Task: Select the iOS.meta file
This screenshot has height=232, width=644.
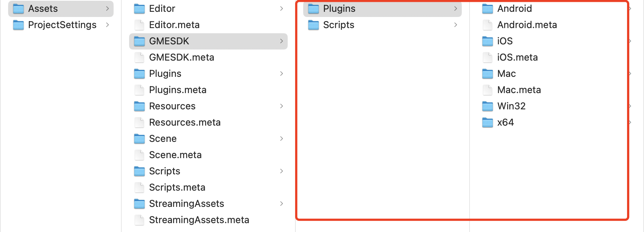Action: (517, 57)
